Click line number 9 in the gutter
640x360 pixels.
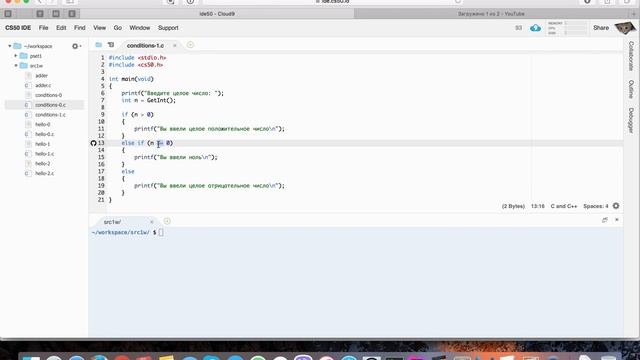pyautogui.click(x=102, y=114)
